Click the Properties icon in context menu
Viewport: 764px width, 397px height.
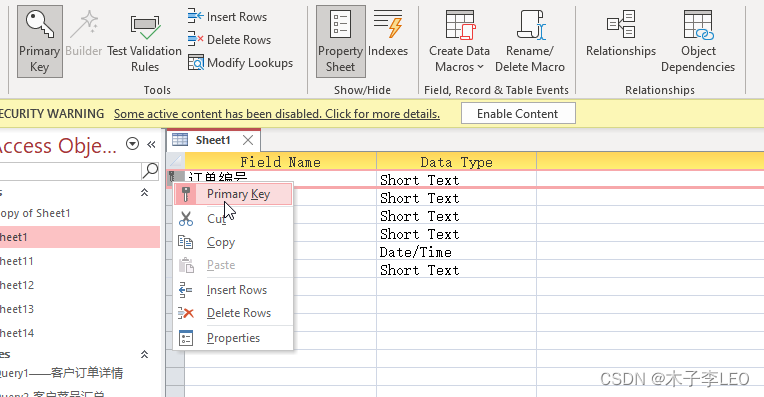pyautogui.click(x=186, y=338)
